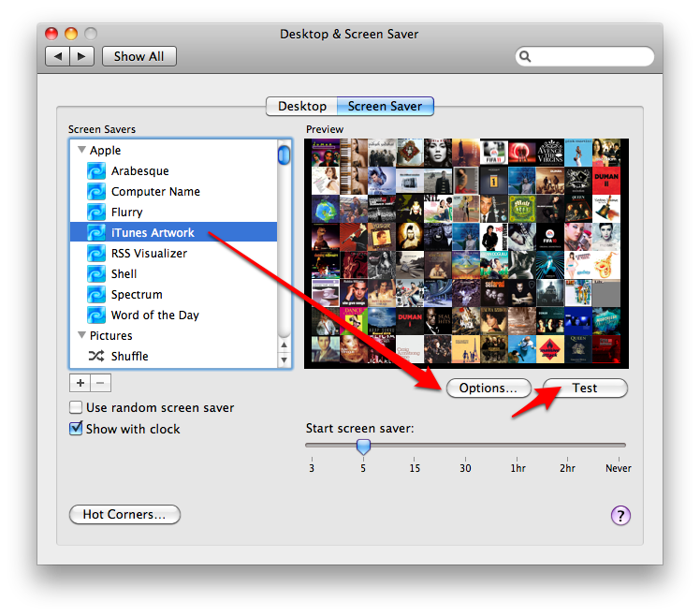Select the Screen Saver tab

click(x=385, y=107)
